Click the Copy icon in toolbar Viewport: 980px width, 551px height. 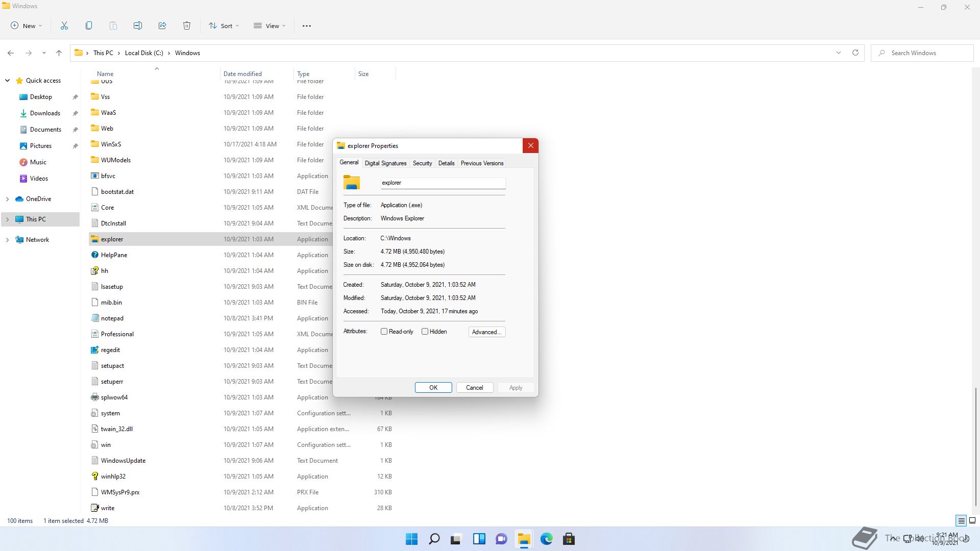point(89,26)
